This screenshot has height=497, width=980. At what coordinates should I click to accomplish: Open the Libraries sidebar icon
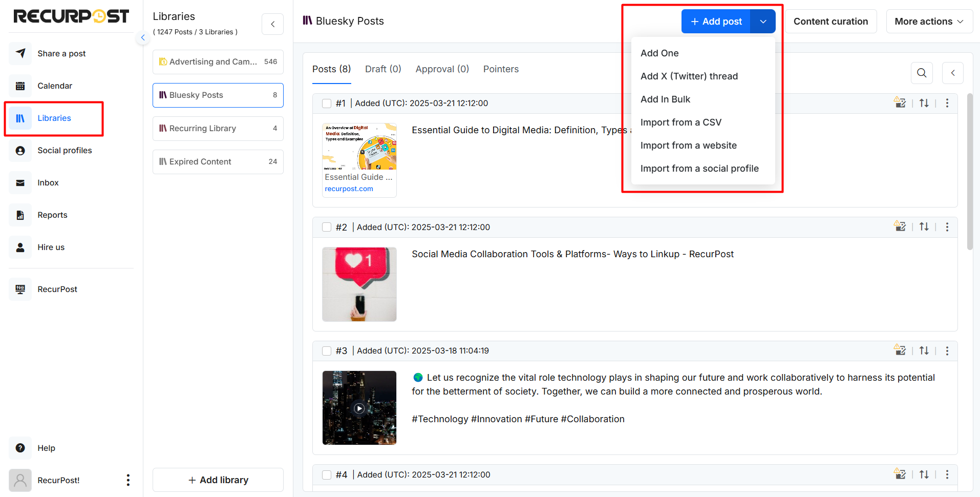(20, 118)
